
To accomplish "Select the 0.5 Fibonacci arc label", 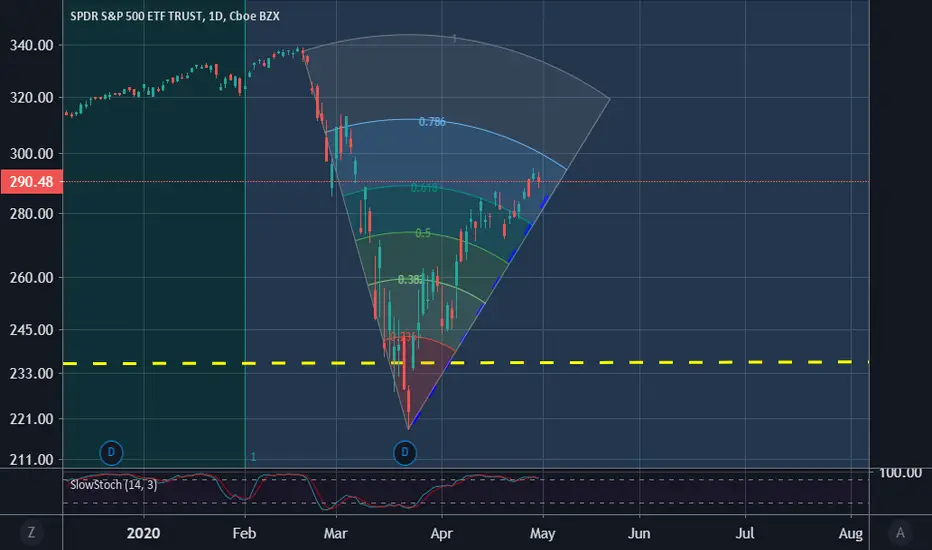I will (423, 233).
